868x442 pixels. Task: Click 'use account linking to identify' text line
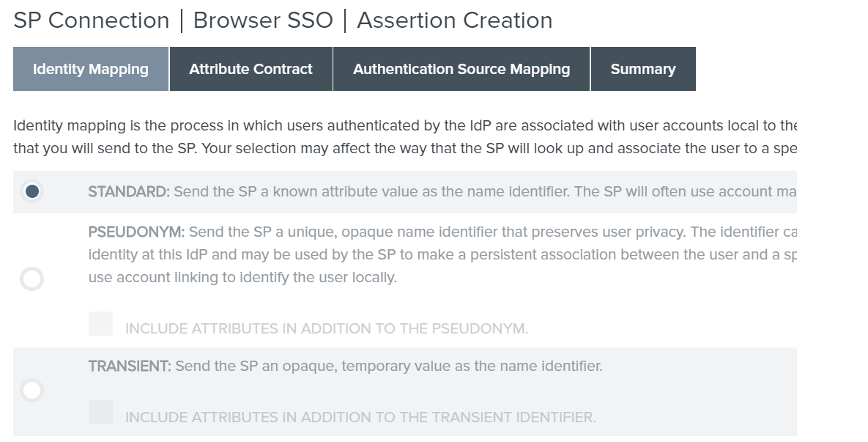pos(242,278)
